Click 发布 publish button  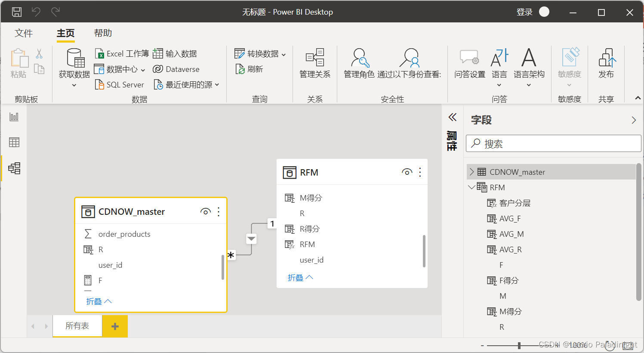(606, 63)
